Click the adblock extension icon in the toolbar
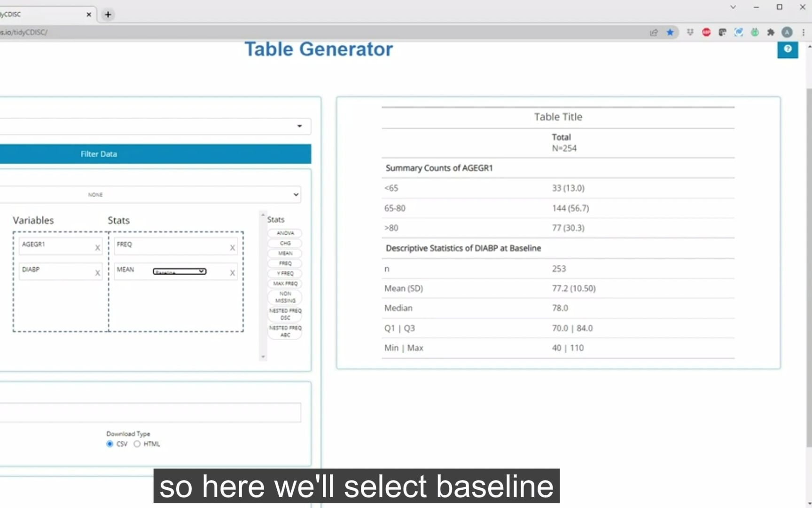This screenshot has height=508, width=812. coord(706,32)
